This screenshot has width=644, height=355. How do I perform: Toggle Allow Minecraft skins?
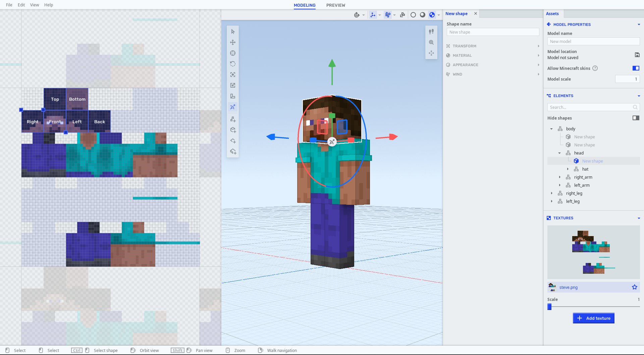point(635,68)
